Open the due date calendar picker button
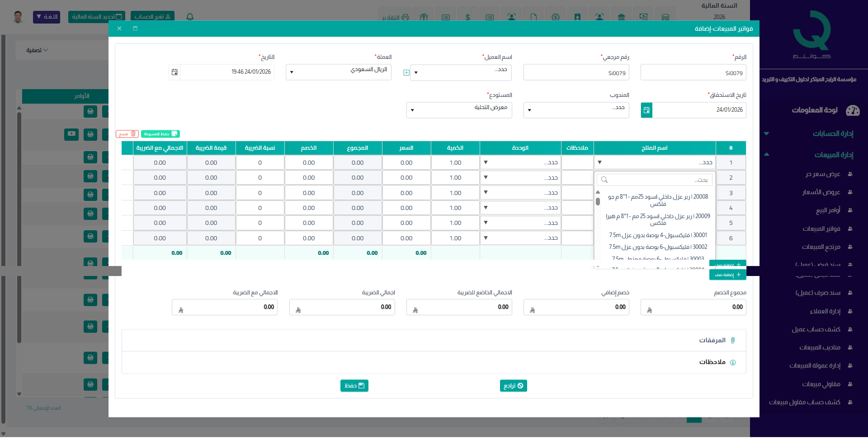 point(646,110)
